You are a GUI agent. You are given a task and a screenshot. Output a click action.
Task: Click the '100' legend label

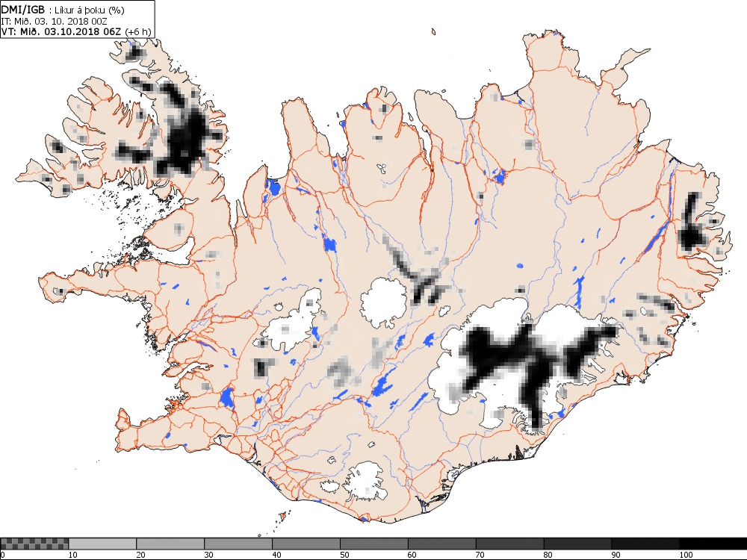[x=686, y=555]
